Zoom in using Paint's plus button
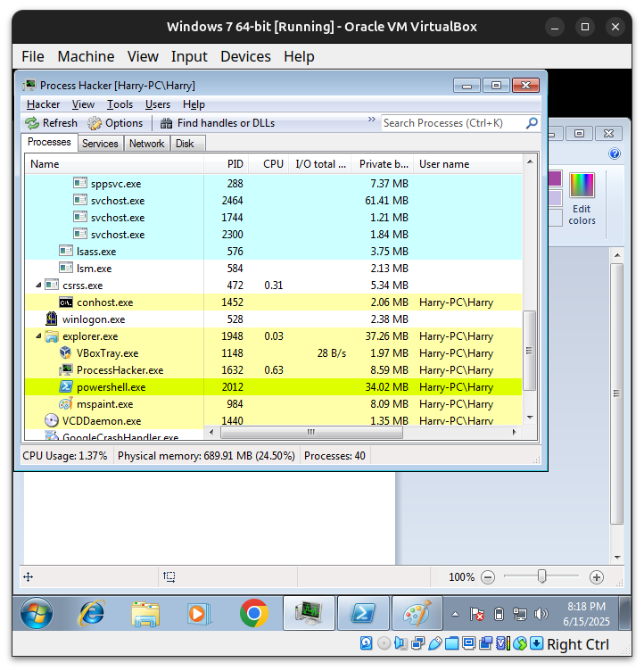 point(597,577)
